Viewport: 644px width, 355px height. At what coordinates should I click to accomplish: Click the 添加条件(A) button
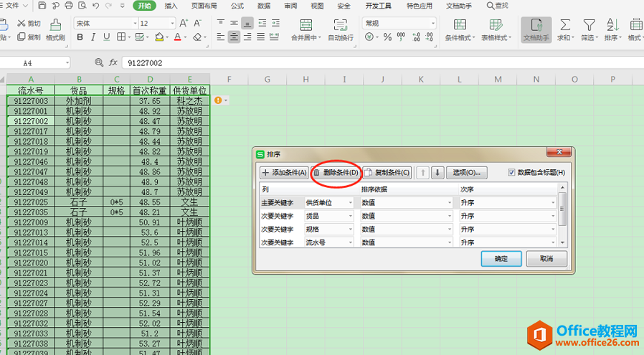tap(284, 173)
